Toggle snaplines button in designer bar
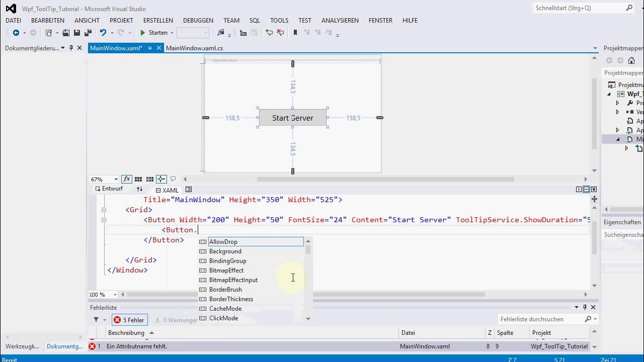This screenshot has width=644, height=362. click(161, 179)
